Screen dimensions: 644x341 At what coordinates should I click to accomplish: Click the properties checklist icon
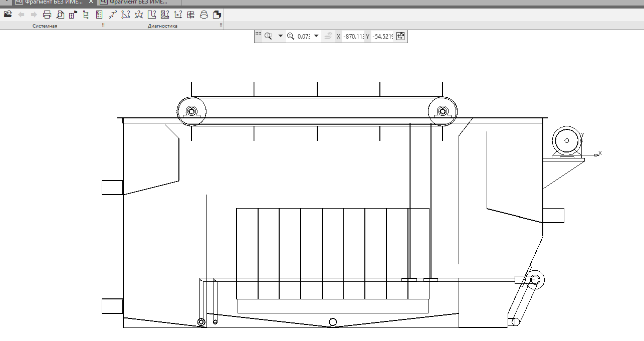pyautogui.click(x=99, y=15)
